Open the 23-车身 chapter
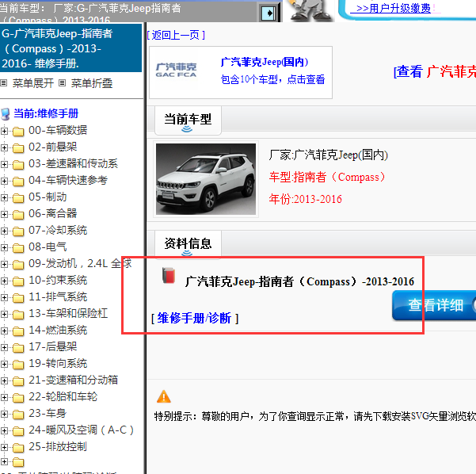Screen dimensions: 476x474 48,413
